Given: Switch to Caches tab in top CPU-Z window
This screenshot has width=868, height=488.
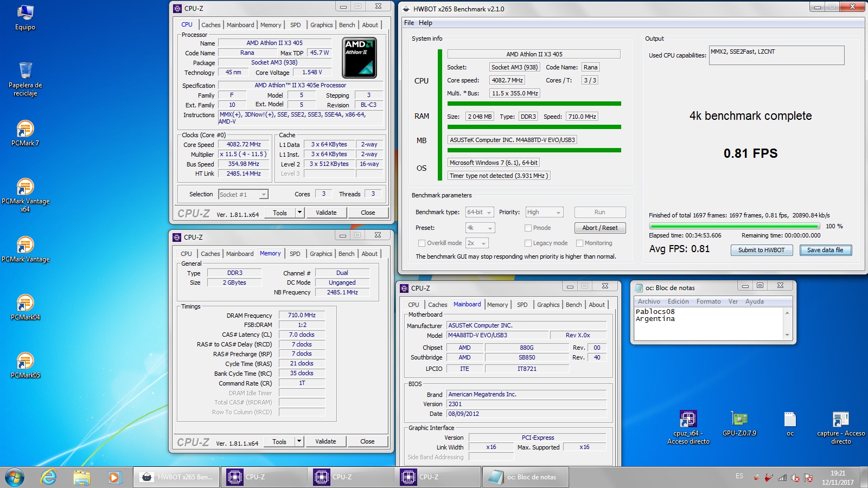Looking at the screenshot, I should click(x=211, y=25).
